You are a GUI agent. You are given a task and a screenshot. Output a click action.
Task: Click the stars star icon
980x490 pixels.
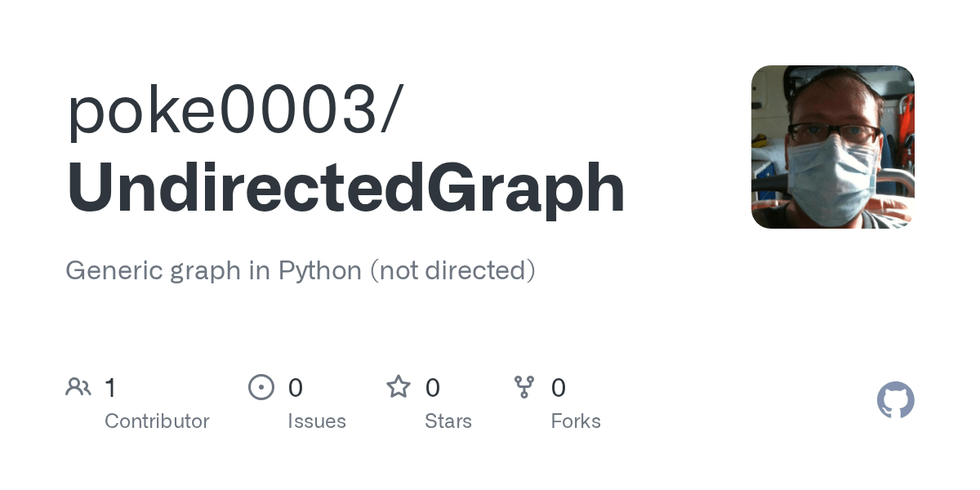point(399,386)
